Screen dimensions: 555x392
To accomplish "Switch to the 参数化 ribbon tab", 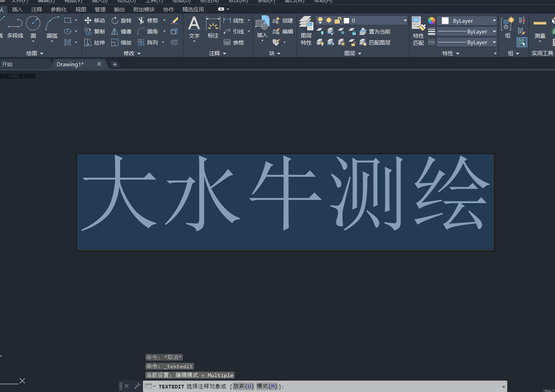I will 58,9.
